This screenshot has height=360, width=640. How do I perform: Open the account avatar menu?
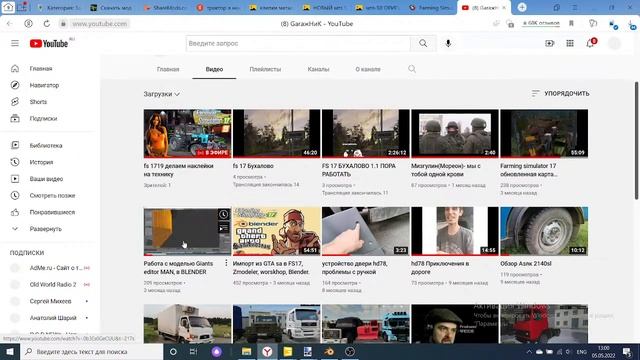[614, 43]
